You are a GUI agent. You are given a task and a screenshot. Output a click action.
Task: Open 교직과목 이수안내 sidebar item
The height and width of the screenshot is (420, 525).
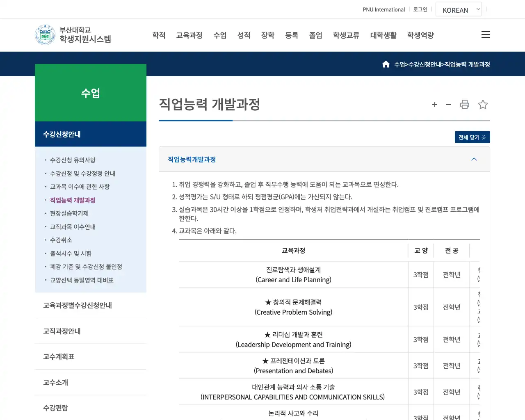click(x=73, y=227)
